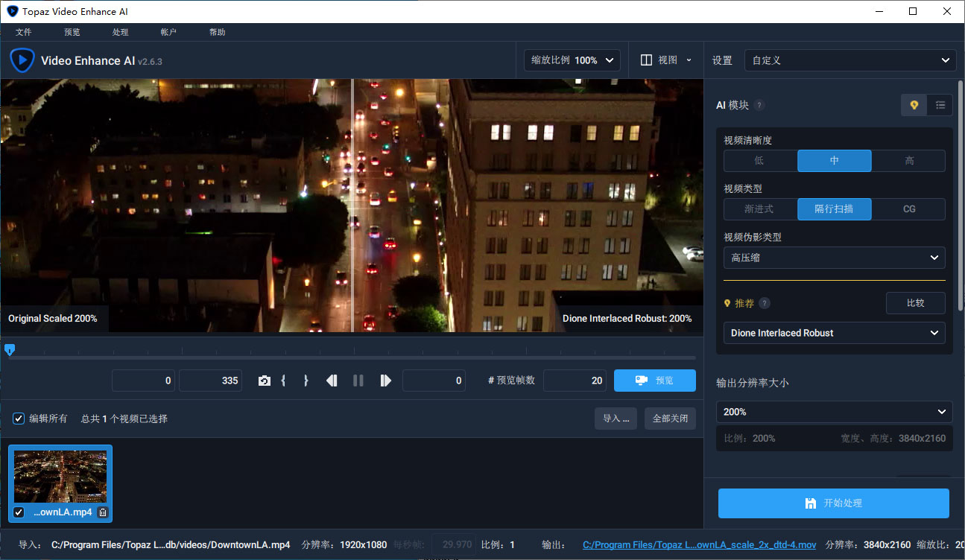Open the 预览 menu in the menu bar

point(72,32)
